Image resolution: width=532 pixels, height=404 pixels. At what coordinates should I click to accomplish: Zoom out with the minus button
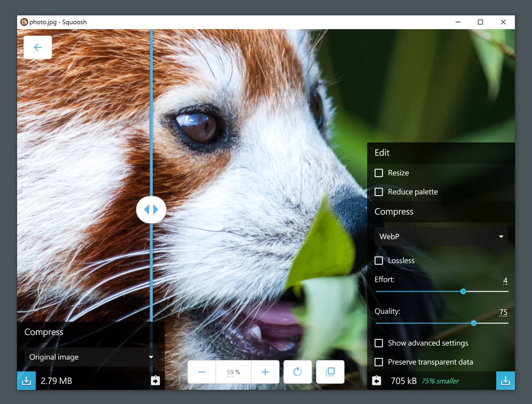click(x=202, y=372)
